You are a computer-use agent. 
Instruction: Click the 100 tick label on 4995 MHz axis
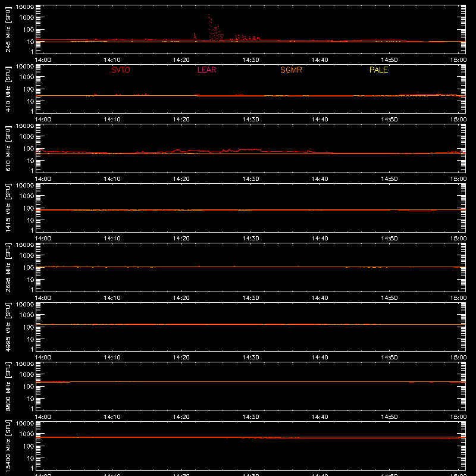coord(29,327)
